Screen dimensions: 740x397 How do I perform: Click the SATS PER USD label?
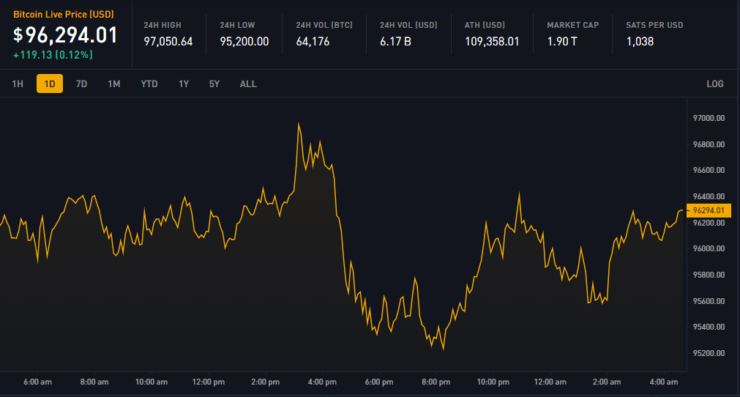pos(655,25)
